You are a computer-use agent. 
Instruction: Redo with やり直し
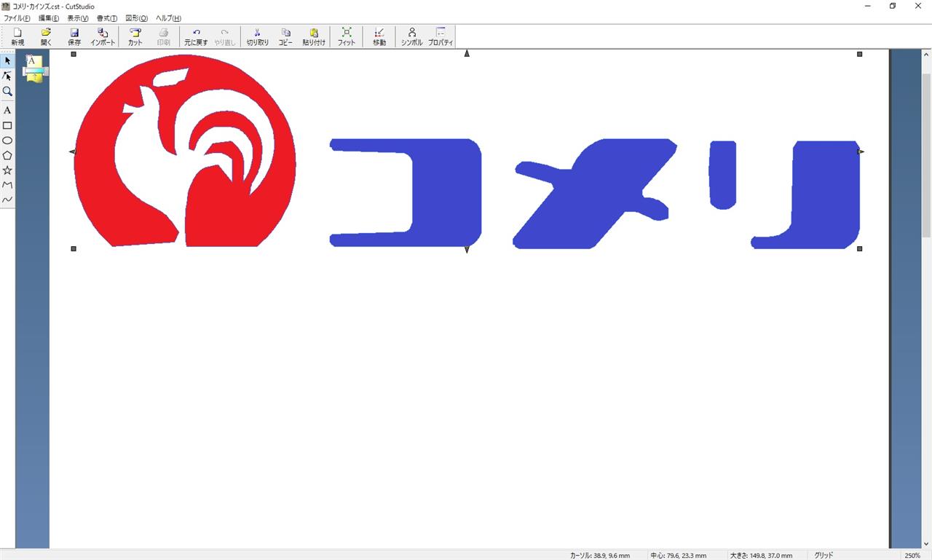coord(224,36)
